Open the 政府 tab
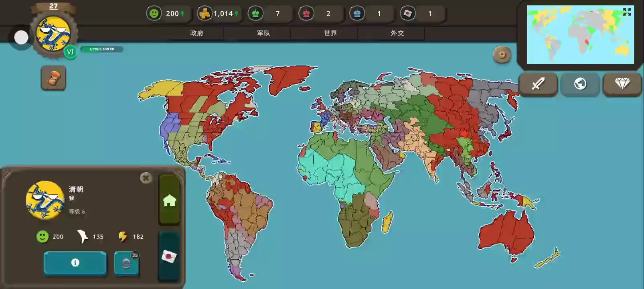This screenshot has width=644, height=289. click(196, 33)
